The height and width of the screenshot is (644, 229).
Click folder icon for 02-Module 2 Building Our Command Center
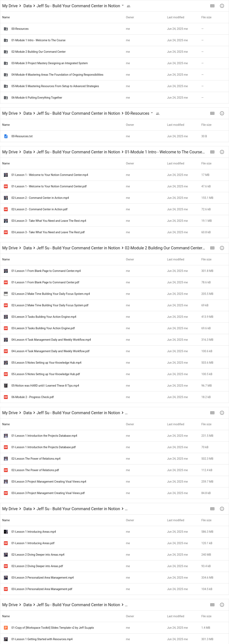[6, 52]
